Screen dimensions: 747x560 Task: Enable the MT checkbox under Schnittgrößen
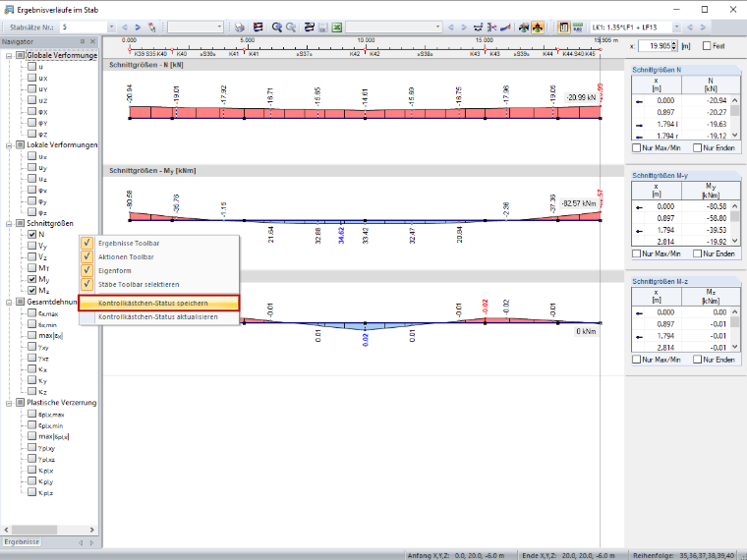(x=31, y=267)
